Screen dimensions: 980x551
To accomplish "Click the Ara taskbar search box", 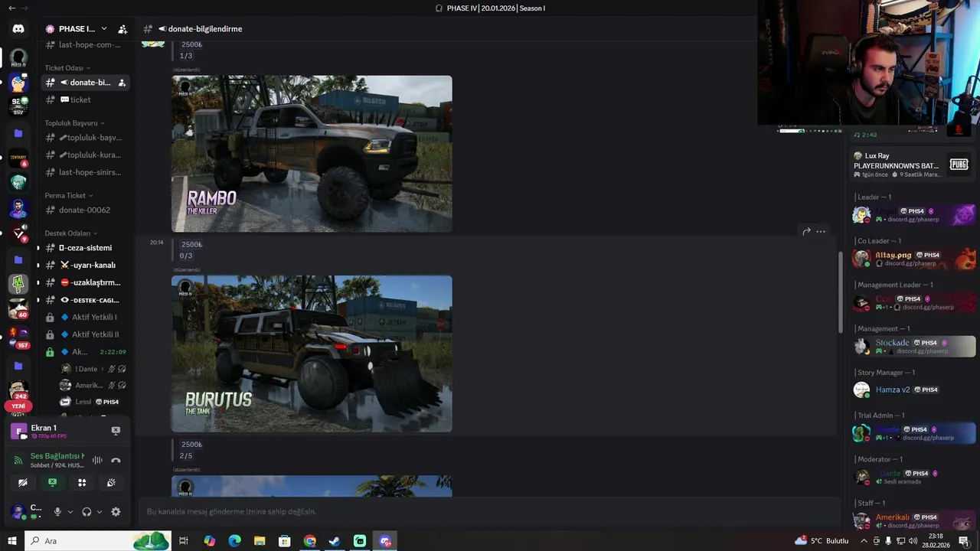I will pyautogui.click(x=98, y=541).
